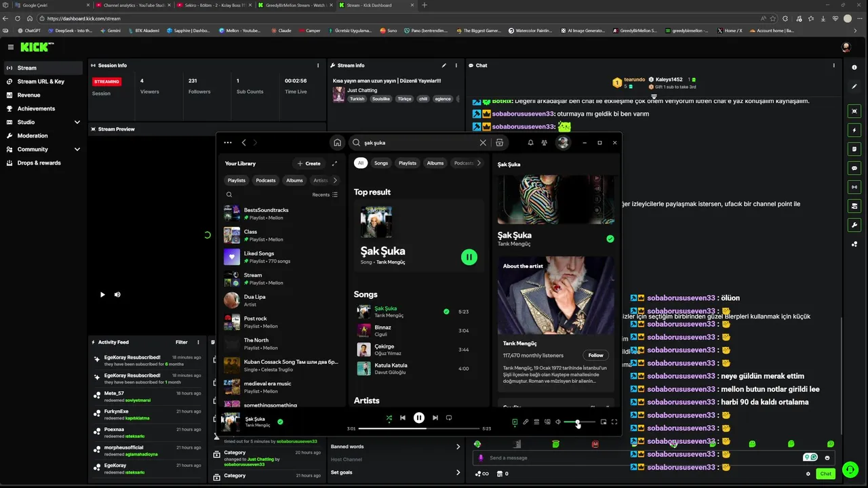The width and height of the screenshot is (868, 488).
Task: Play the Stream Preview video
Action: pos(102,295)
